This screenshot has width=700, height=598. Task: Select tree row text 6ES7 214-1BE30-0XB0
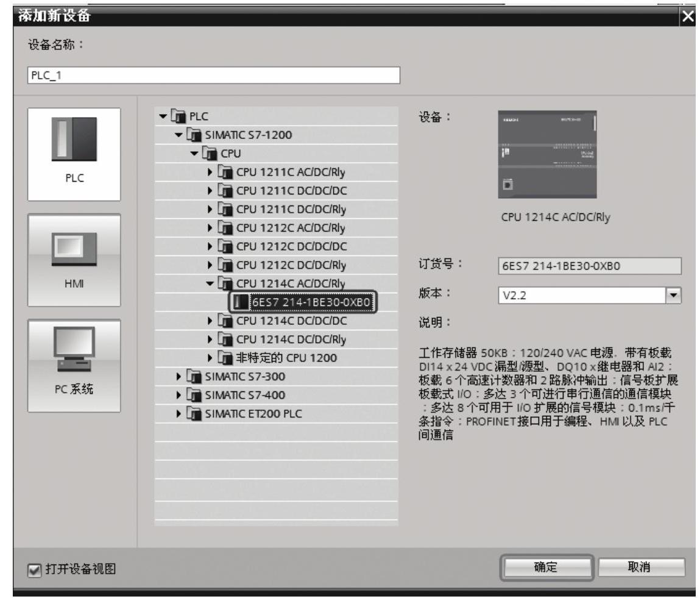tap(311, 302)
